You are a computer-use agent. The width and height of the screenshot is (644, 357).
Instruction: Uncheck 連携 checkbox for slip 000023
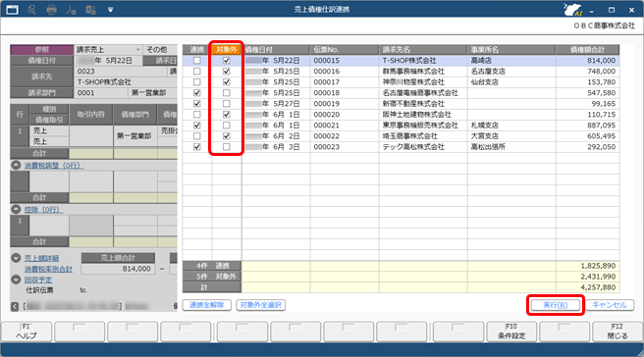point(197,147)
